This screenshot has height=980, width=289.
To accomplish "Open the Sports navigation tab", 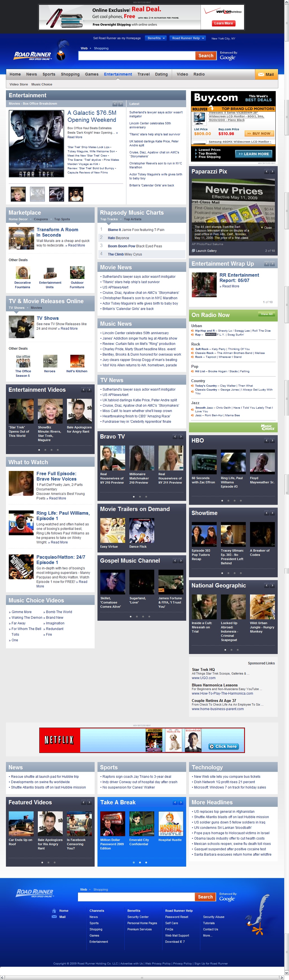I will (x=49, y=74).
